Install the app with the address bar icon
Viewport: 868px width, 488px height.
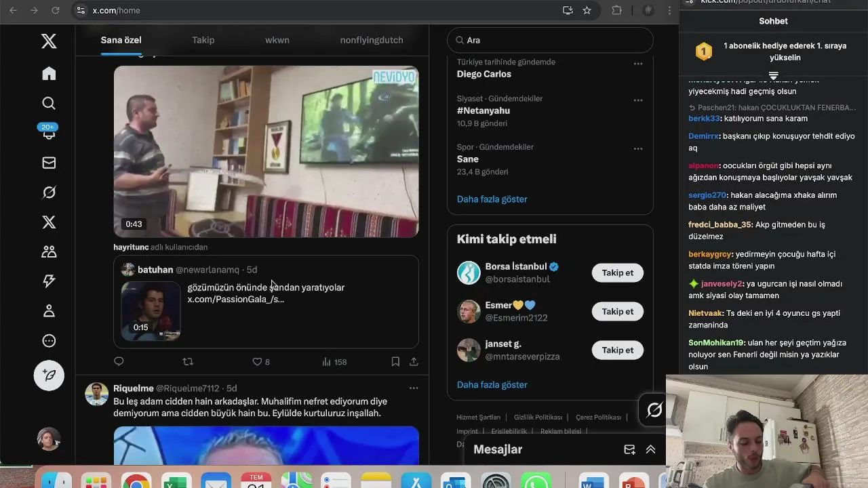[x=568, y=10]
